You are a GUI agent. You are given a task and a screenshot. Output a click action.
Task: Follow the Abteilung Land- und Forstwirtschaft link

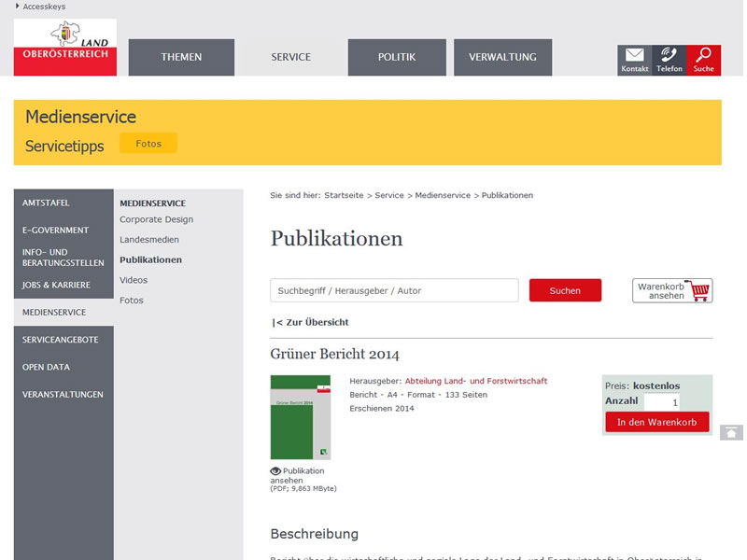[475, 380]
